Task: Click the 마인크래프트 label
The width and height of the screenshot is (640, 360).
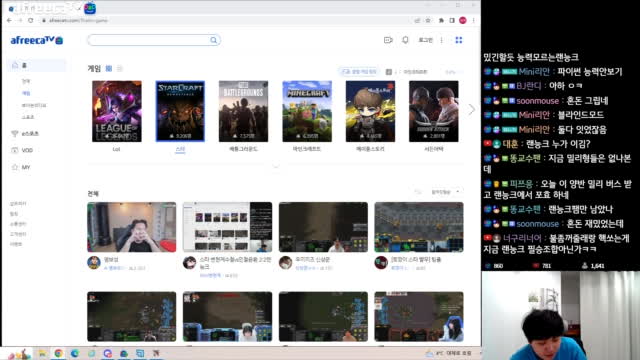Action: [307, 149]
